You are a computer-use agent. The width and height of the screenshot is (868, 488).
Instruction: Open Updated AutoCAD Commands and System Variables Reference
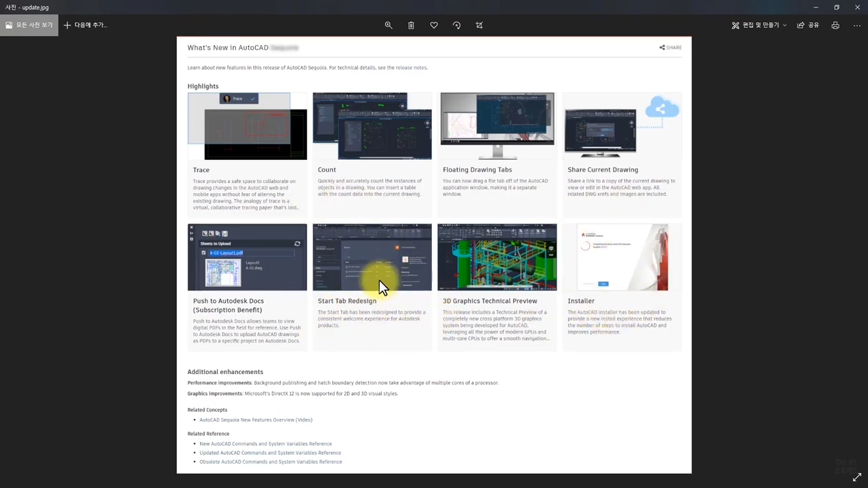pos(270,453)
